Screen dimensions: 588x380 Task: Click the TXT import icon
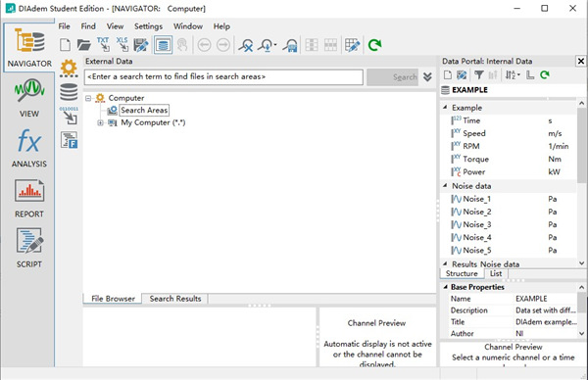[x=103, y=44]
